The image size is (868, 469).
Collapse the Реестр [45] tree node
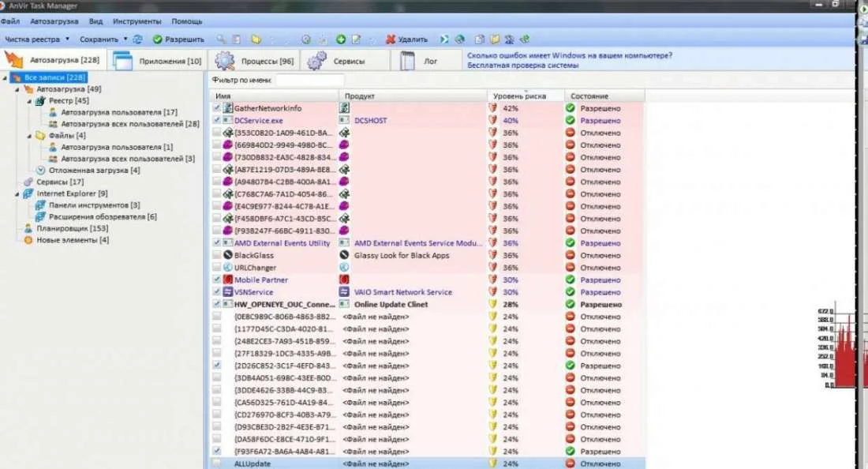(29, 101)
